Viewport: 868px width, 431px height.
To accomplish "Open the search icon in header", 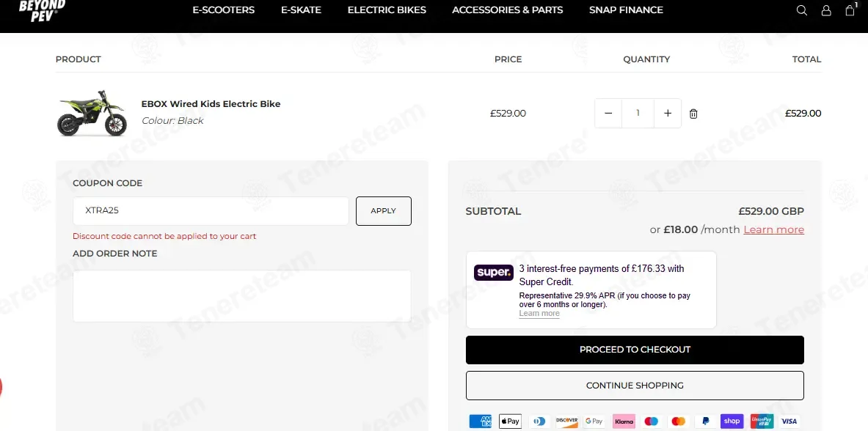I will pos(801,10).
